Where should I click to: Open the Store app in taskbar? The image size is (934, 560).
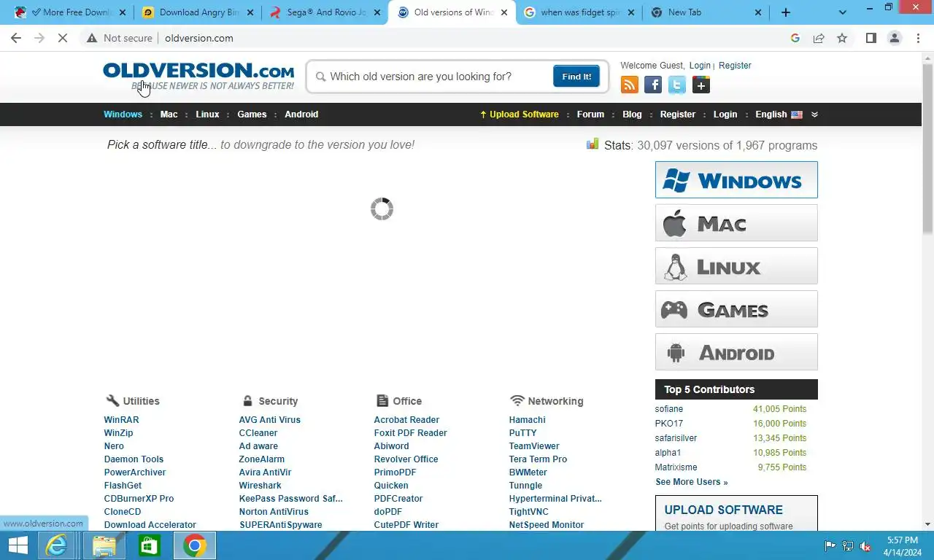(x=150, y=545)
